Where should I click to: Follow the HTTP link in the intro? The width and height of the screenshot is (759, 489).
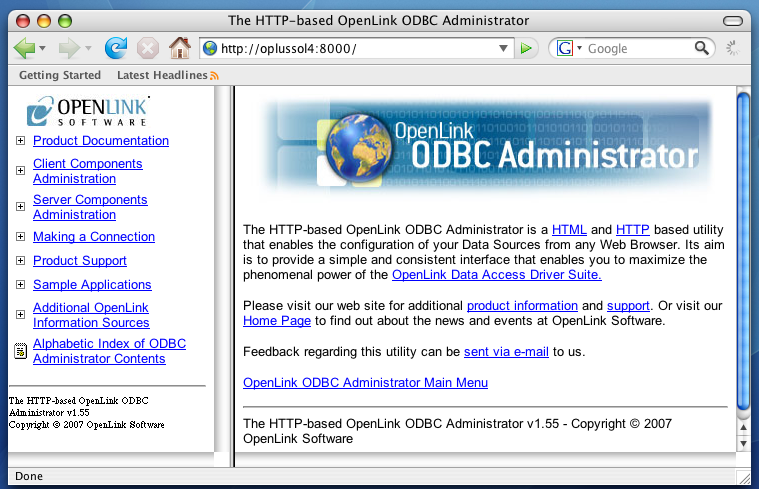pyautogui.click(x=633, y=229)
